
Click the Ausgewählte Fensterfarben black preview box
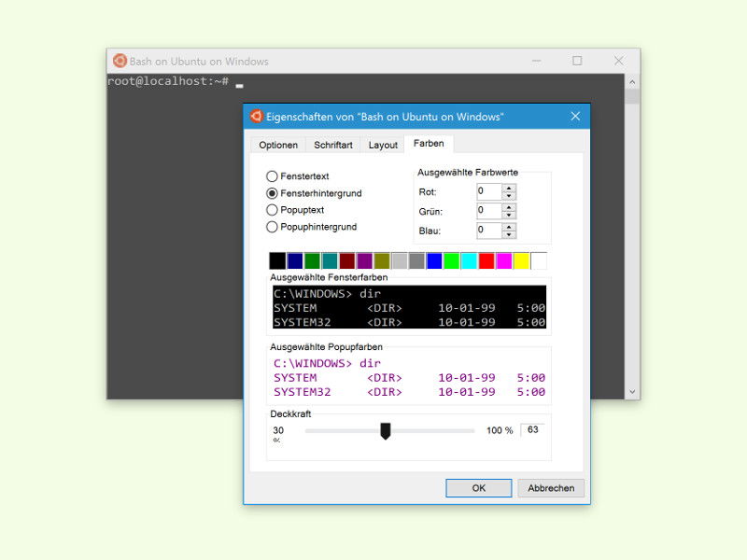(409, 307)
